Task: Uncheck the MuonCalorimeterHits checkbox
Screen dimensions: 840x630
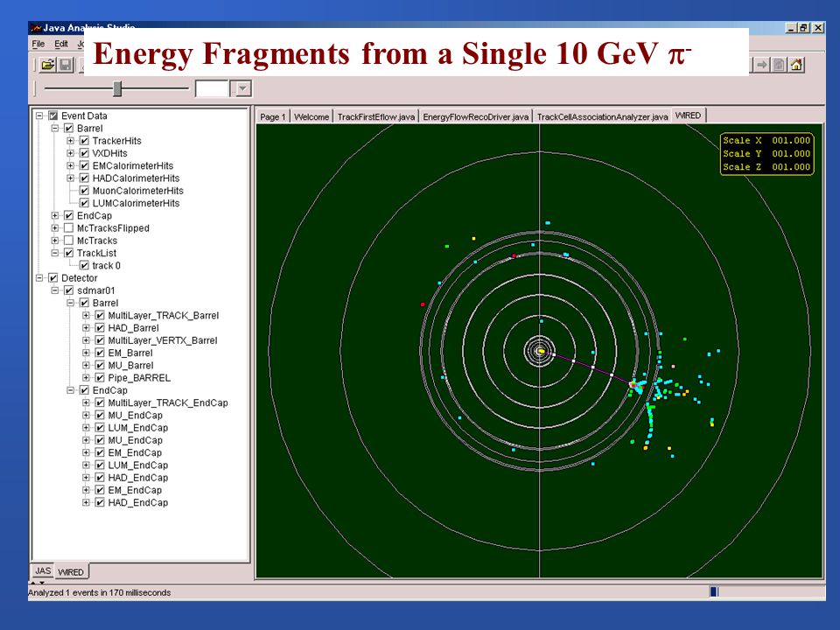Action: point(84,191)
